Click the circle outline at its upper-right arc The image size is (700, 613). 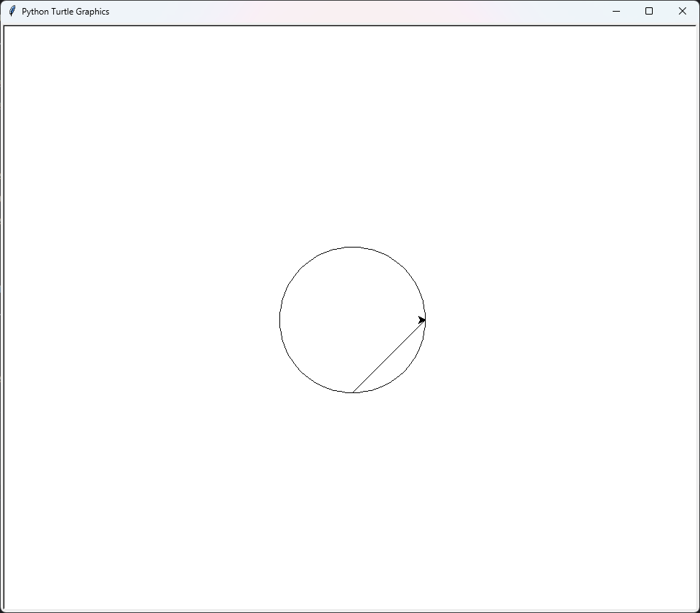(x=404, y=269)
